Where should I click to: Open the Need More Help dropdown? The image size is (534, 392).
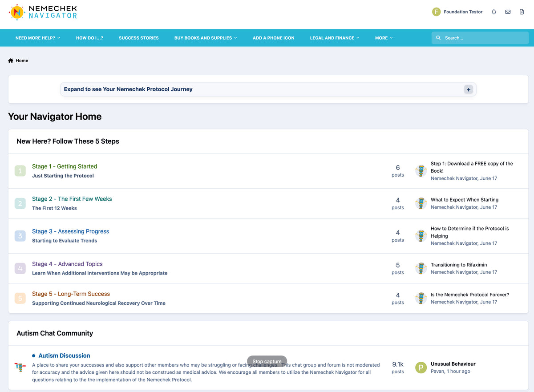coord(38,38)
